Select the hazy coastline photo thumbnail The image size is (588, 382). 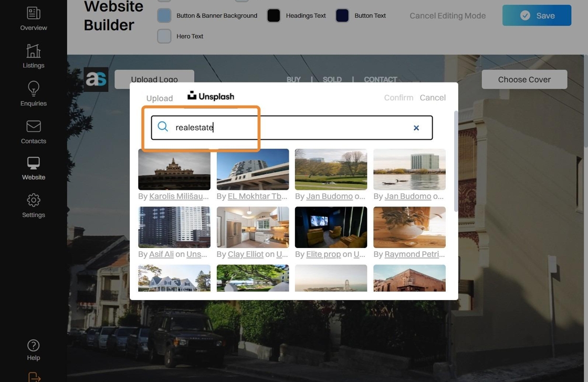(331, 278)
